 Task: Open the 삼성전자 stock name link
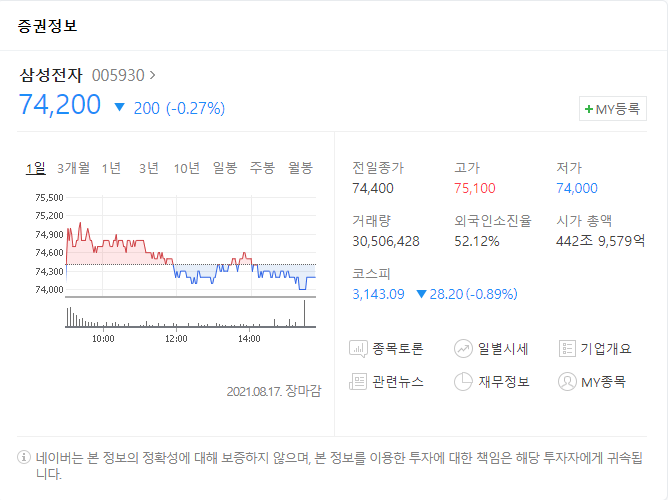tap(51, 75)
